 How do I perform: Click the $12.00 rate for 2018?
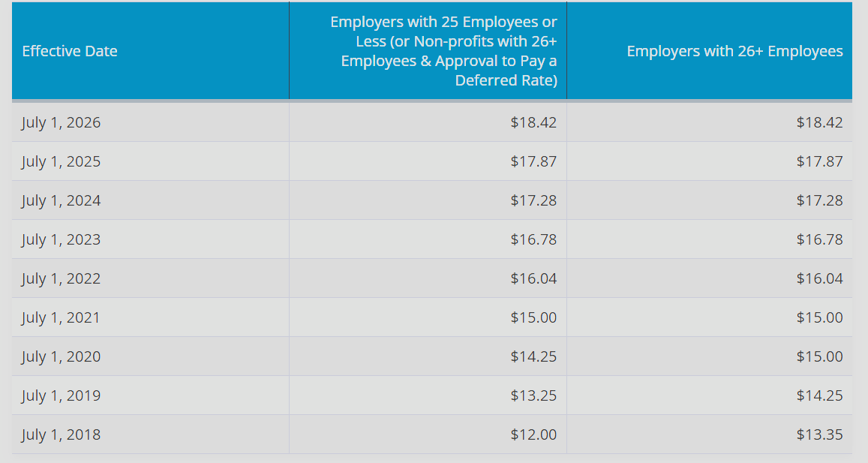pyautogui.click(x=533, y=434)
